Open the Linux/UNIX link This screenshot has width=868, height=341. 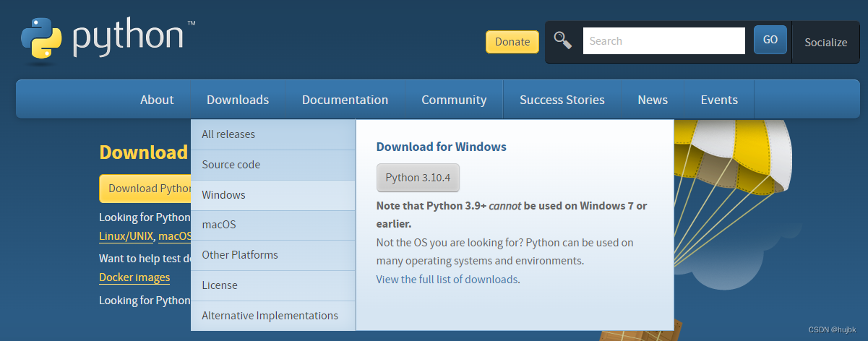point(126,236)
